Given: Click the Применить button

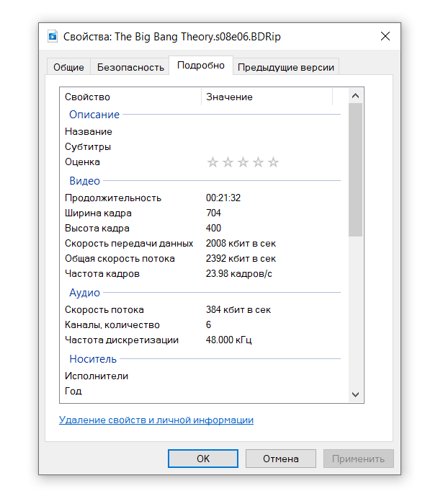Looking at the screenshot, I should pos(358,459).
